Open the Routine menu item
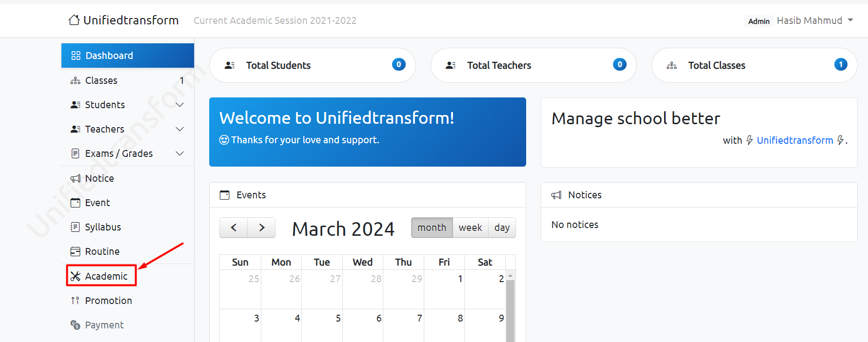Screen dimensions: 868x342 click(128, 251)
